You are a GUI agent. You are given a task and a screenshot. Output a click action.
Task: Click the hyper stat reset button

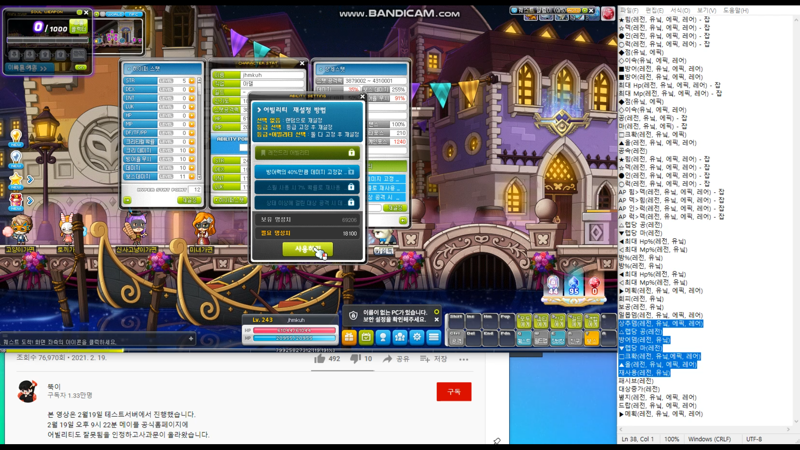[x=189, y=201]
